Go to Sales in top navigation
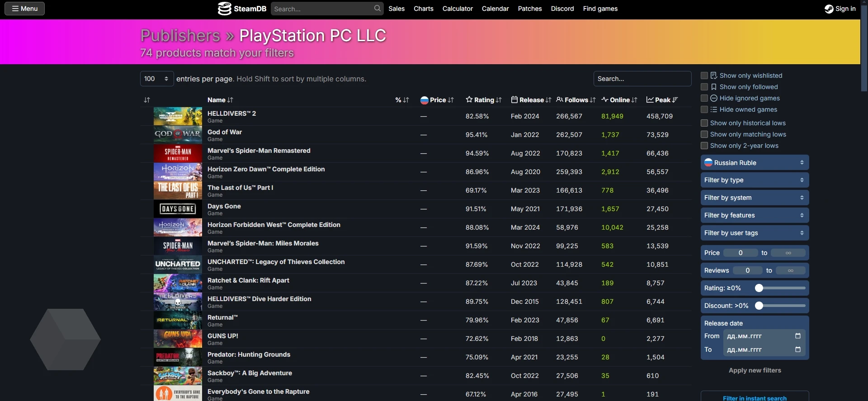 [x=396, y=9]
